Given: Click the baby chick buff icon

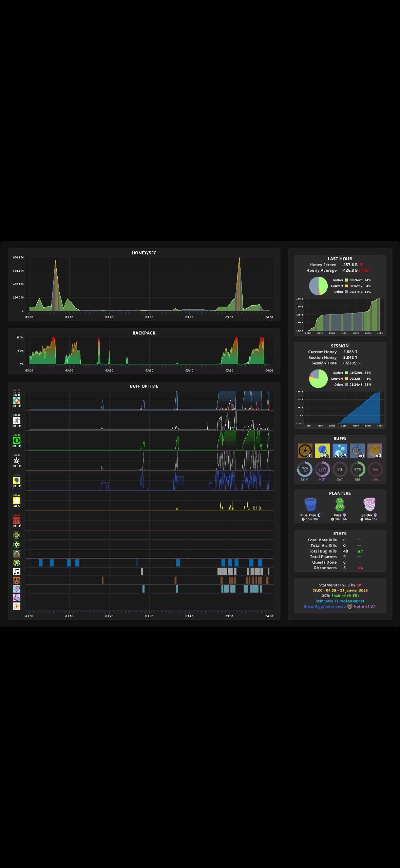Looking at the screenshot, I should [375, 451].
